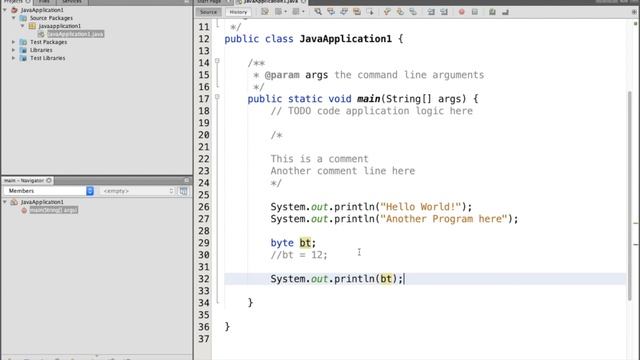Click Navigator icon right of <empty> dropdown

pos(184,191)
